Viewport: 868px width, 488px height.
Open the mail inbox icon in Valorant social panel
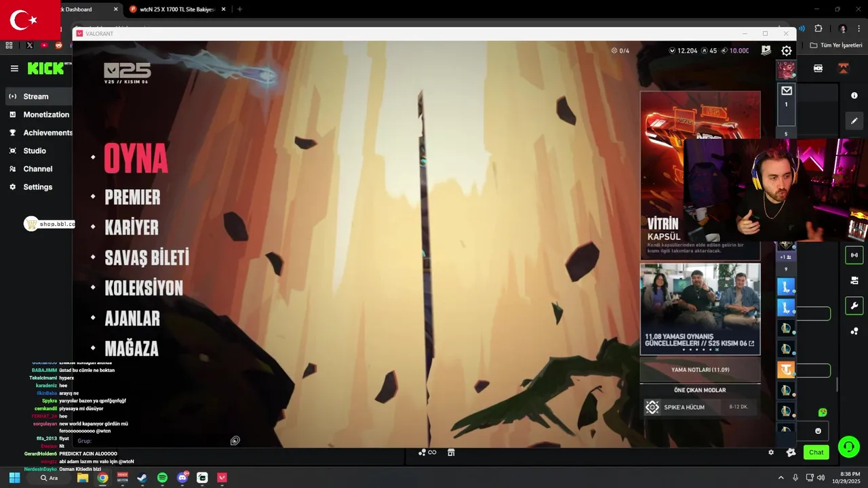[787, 90]
